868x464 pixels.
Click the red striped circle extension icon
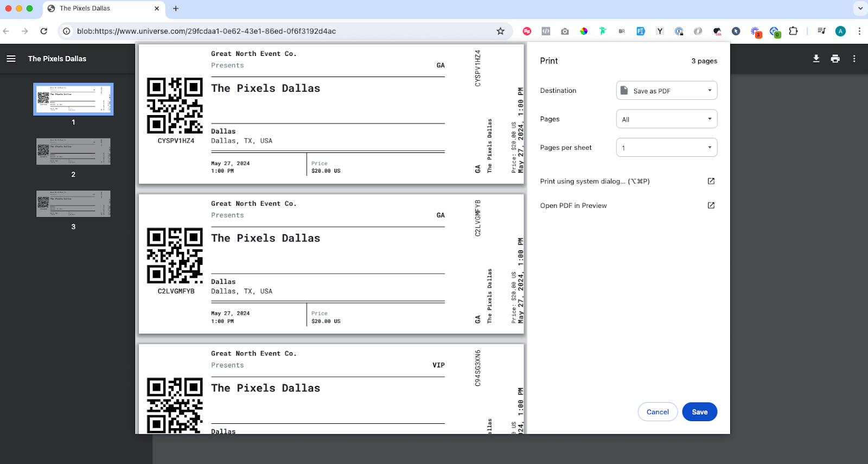pyautogui.click(x=527, y=31)
